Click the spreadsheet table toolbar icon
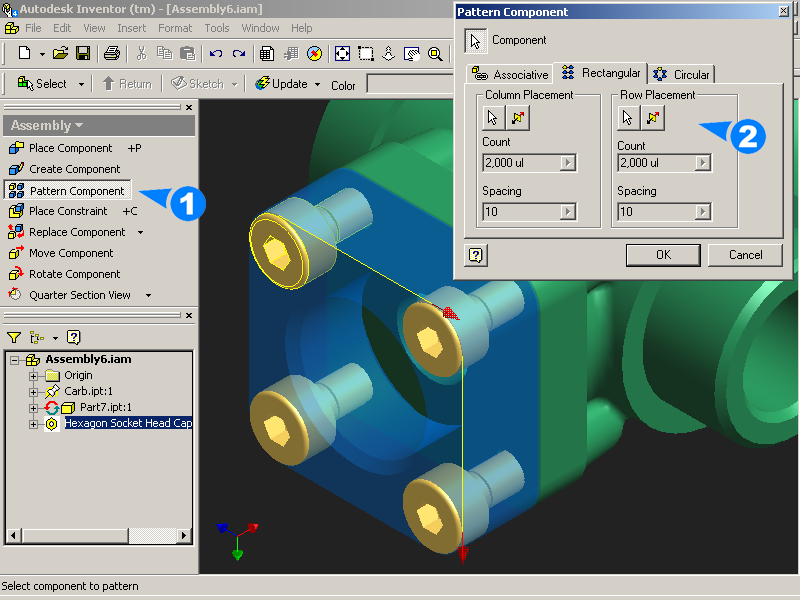 click(x=267, y=53)
